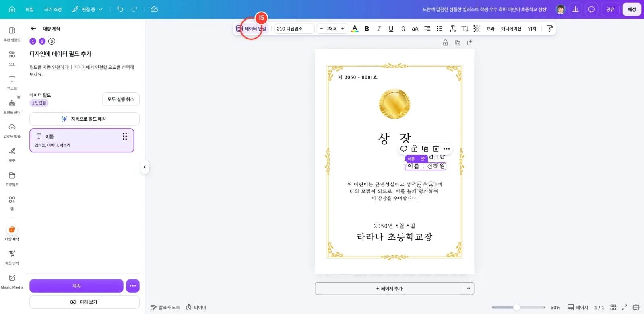Jump to step 2 indicator
Viewport: 644px width, 314px height.
[42, 41]
